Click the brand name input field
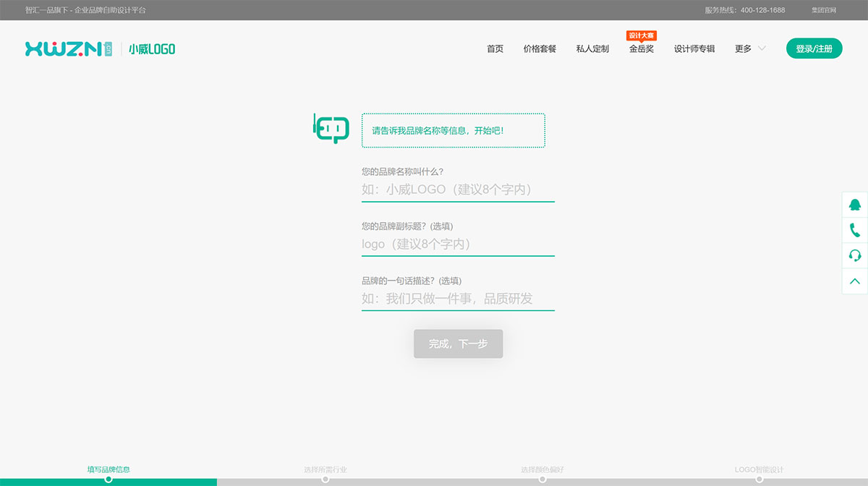This screenshot has height=486, width=868. (x=458, y=189)
